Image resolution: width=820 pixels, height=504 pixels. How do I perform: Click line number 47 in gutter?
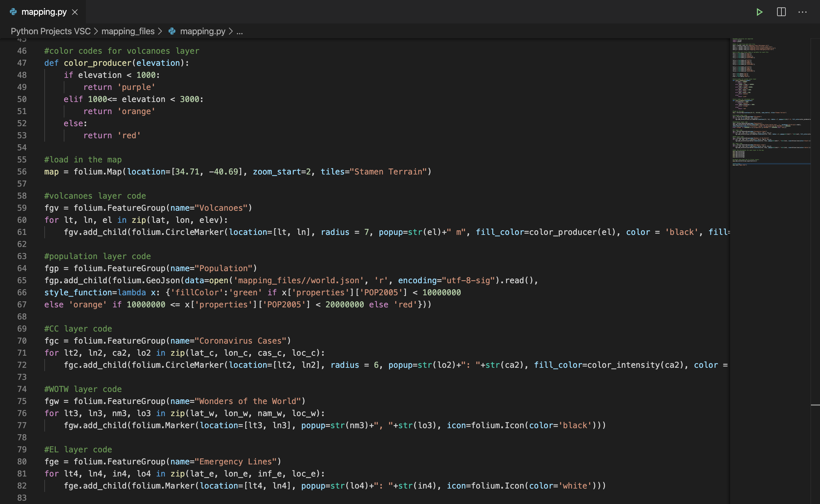22,63
